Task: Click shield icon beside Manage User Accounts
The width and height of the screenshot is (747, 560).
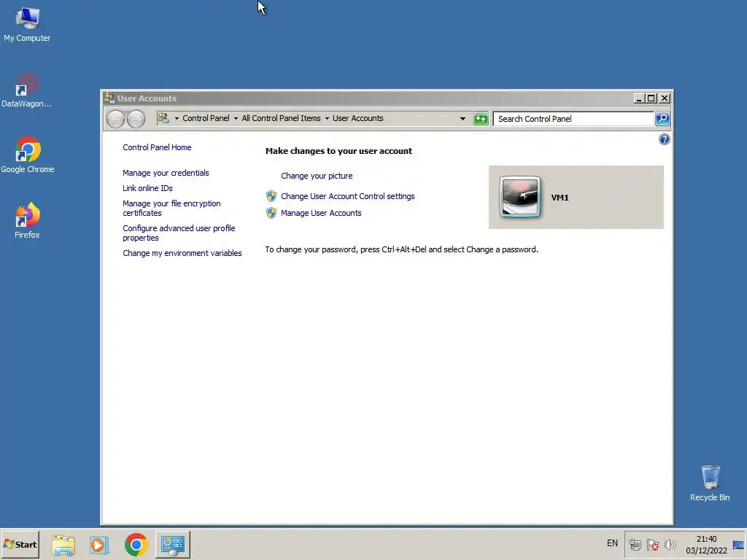Action: (x=271, y=213)
